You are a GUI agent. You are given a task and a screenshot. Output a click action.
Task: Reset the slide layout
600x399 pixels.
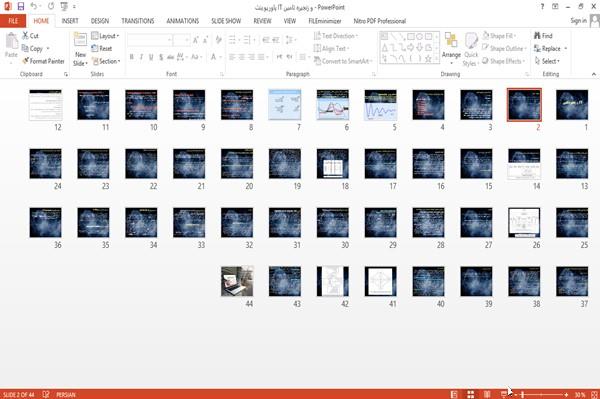click(x=102, y=49)
